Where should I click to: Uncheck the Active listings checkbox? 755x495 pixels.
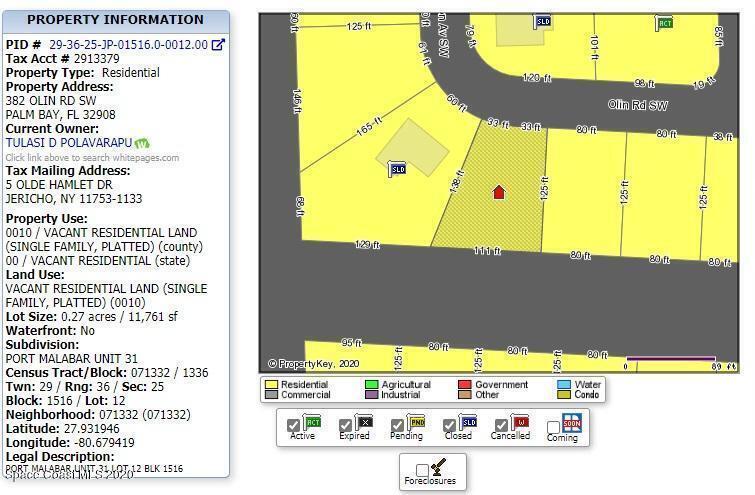pyautogui.click(x=293, y=426)
